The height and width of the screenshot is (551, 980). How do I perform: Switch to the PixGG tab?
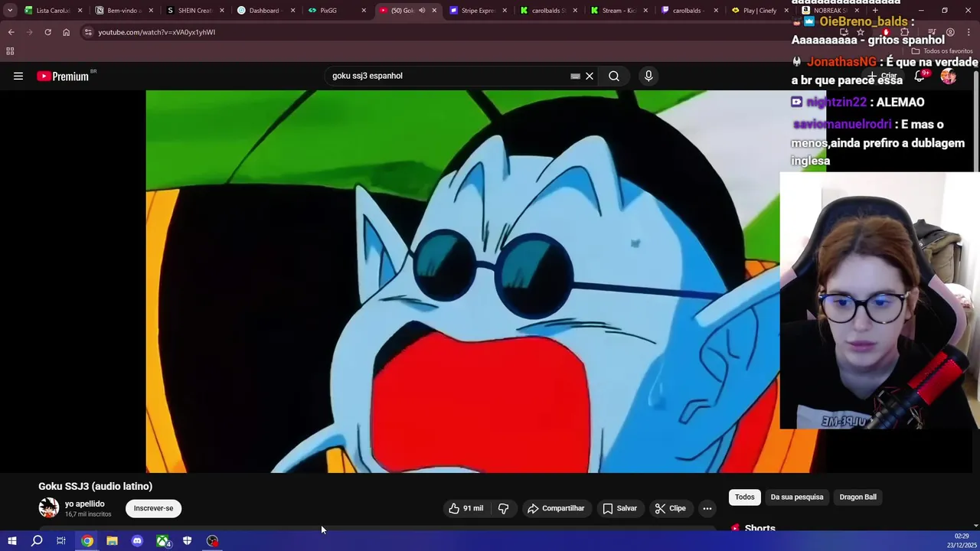tap(335, 11)
